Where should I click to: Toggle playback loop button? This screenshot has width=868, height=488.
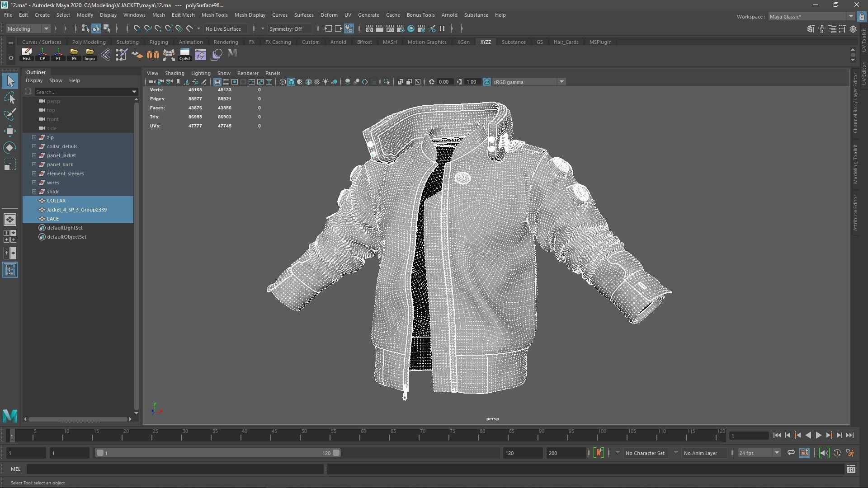coord(791,453)
